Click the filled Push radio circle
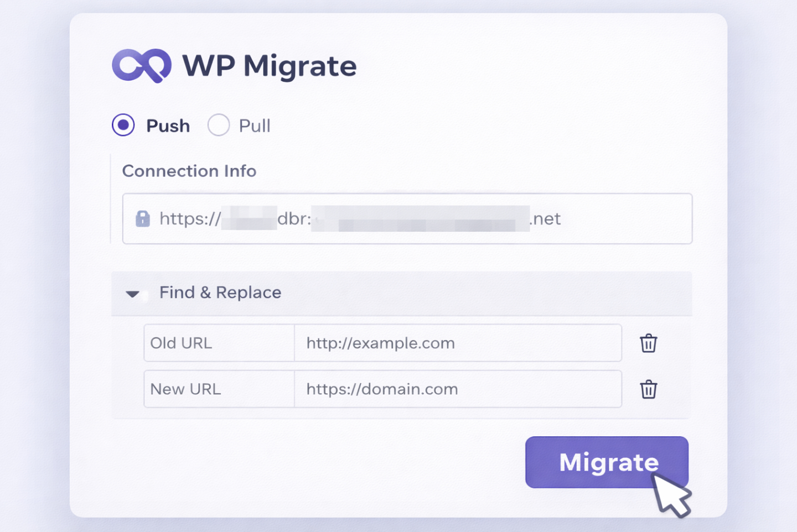 tap(123, 125)
